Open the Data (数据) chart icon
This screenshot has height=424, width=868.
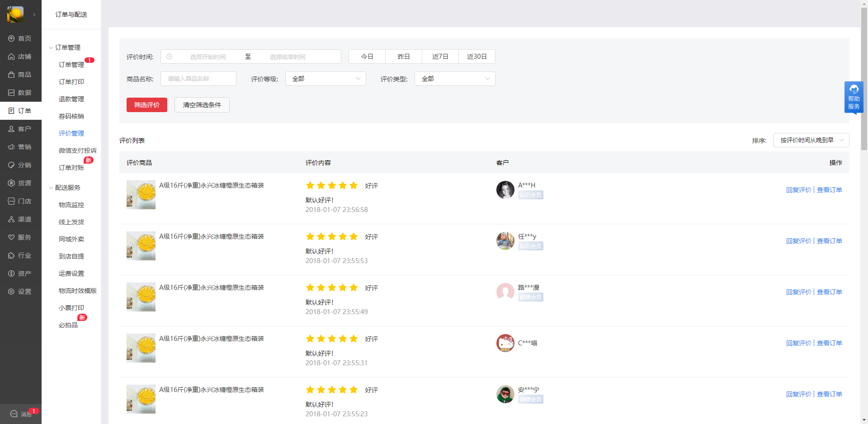11,93
